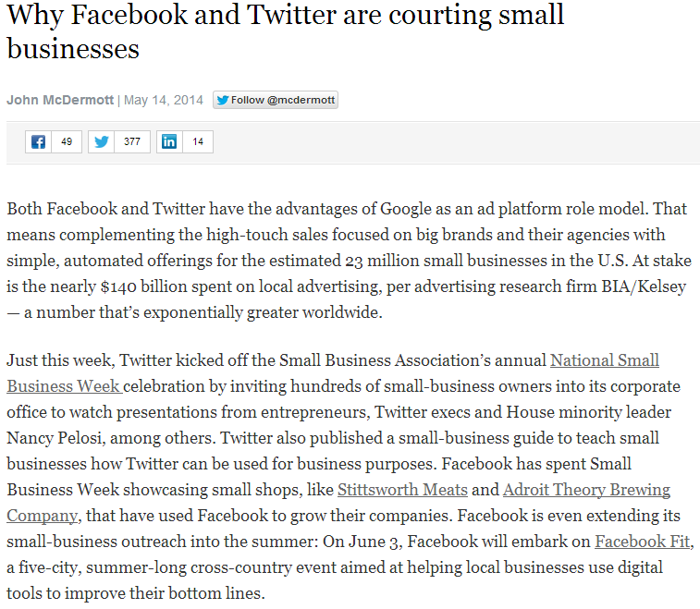Follow the Facebook Fit link
The height and width of the screenshot is (609, 700).
pos(641,542)
